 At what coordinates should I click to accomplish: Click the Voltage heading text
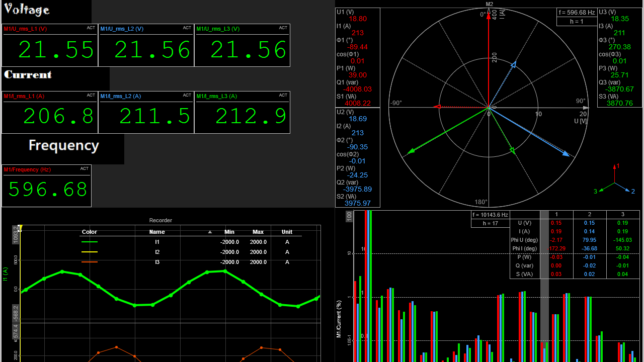point(27,10)
